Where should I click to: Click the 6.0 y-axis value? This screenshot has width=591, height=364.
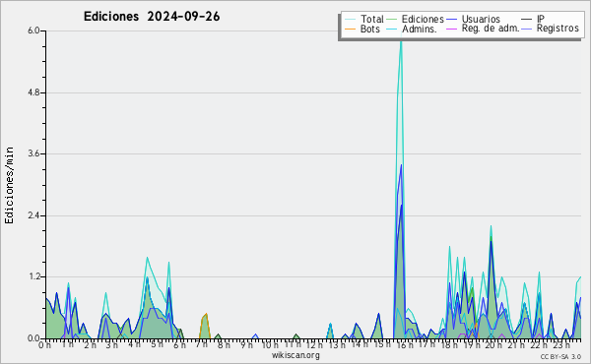coord(33,30)
